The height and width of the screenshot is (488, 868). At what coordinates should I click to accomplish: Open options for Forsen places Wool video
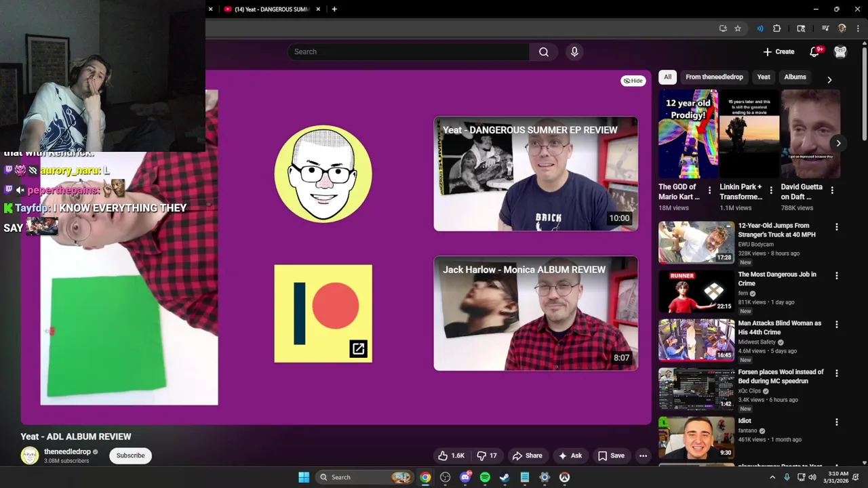tap(836, 373)
